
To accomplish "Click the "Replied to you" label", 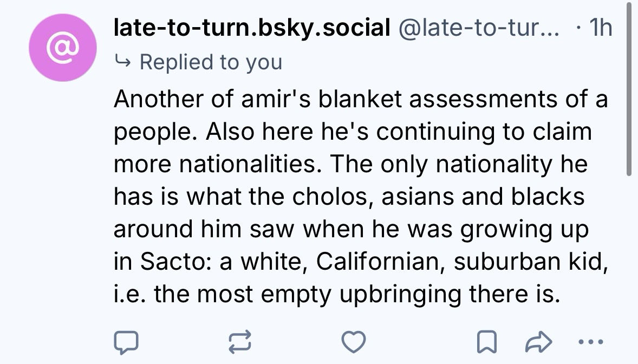I will click(211, 62).
